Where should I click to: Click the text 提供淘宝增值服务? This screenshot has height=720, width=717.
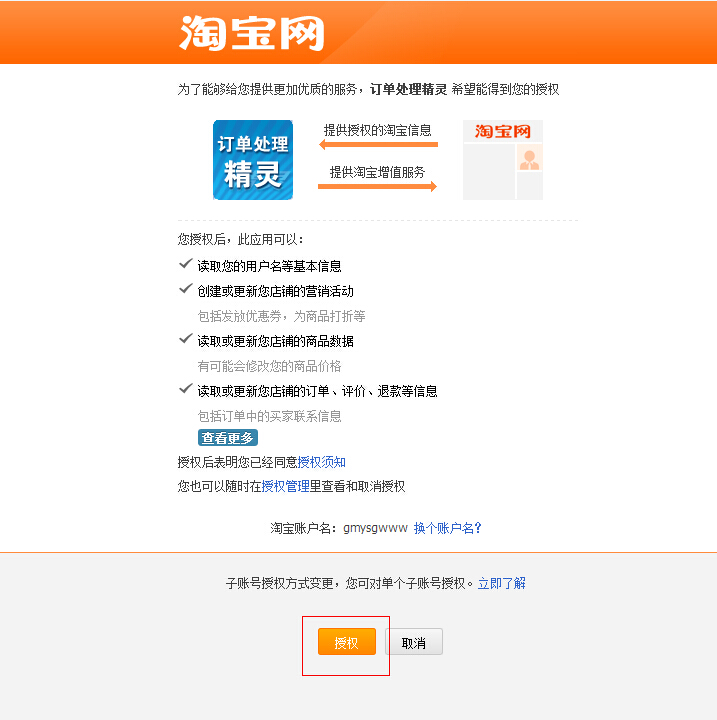(378, 172)
